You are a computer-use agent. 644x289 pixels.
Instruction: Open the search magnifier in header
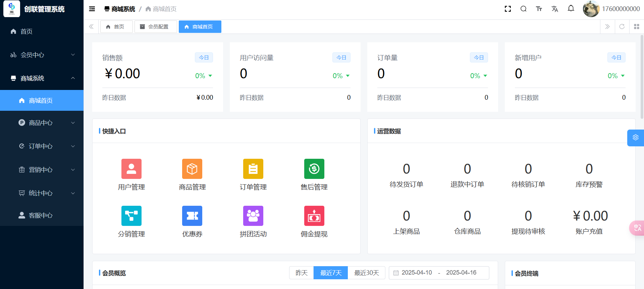523,9
